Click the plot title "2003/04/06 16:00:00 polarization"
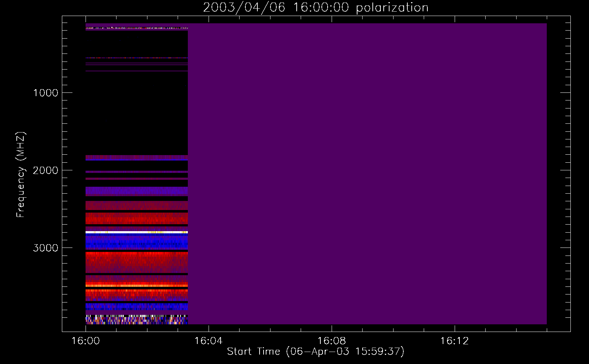This screenshot has width=589, height=364. 316,7
